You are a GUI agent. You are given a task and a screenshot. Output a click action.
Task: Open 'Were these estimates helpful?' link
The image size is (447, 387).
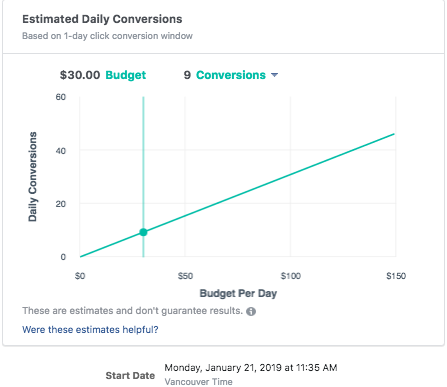coord(90,330)
